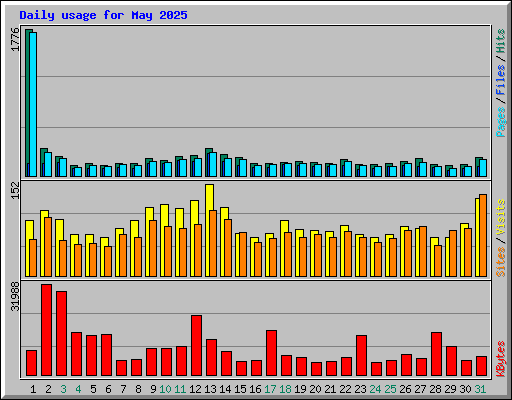Viewport: 512px width, 400px height.
Task: Click the cyan hits bar for day 13
Action: (213, 164)
